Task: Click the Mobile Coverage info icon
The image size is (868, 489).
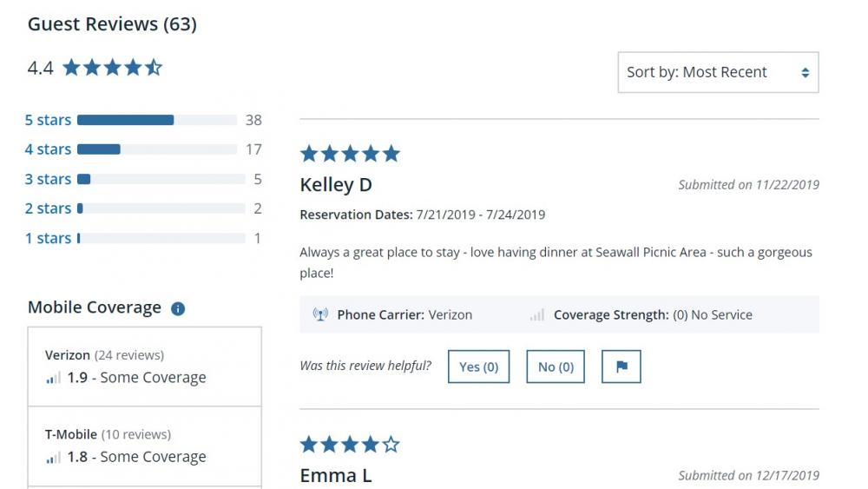Action: [x=178, y=308]
